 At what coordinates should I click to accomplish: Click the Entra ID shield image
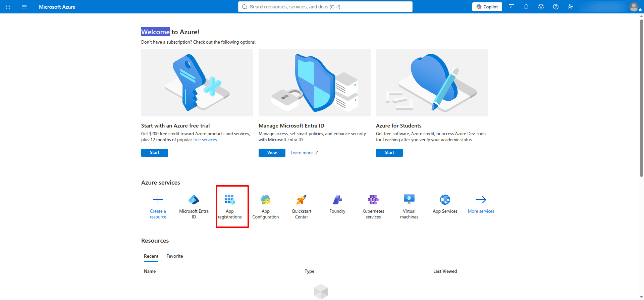pyautogui.click(x=315, y=83)
